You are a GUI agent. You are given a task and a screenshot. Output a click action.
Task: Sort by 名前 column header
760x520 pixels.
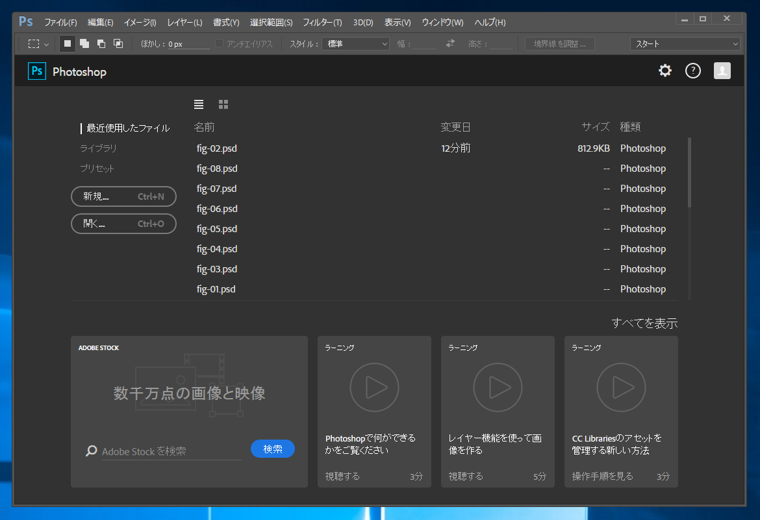click(204, 127)
